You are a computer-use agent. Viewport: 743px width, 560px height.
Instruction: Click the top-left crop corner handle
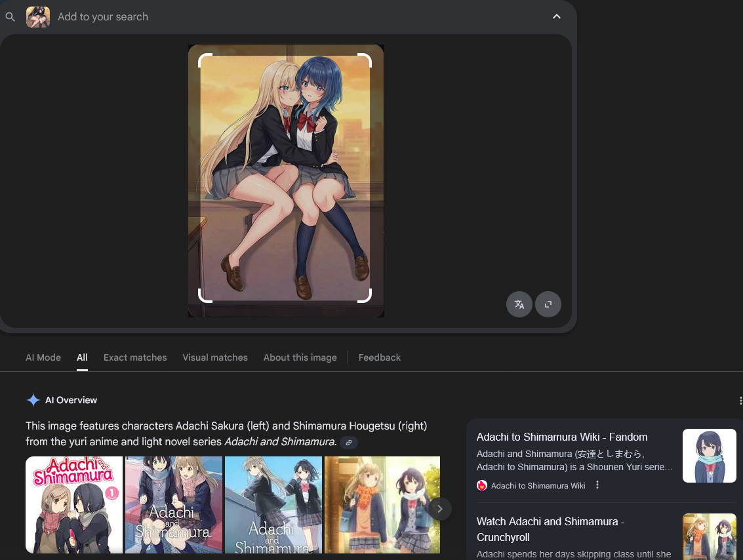[205, 60]
